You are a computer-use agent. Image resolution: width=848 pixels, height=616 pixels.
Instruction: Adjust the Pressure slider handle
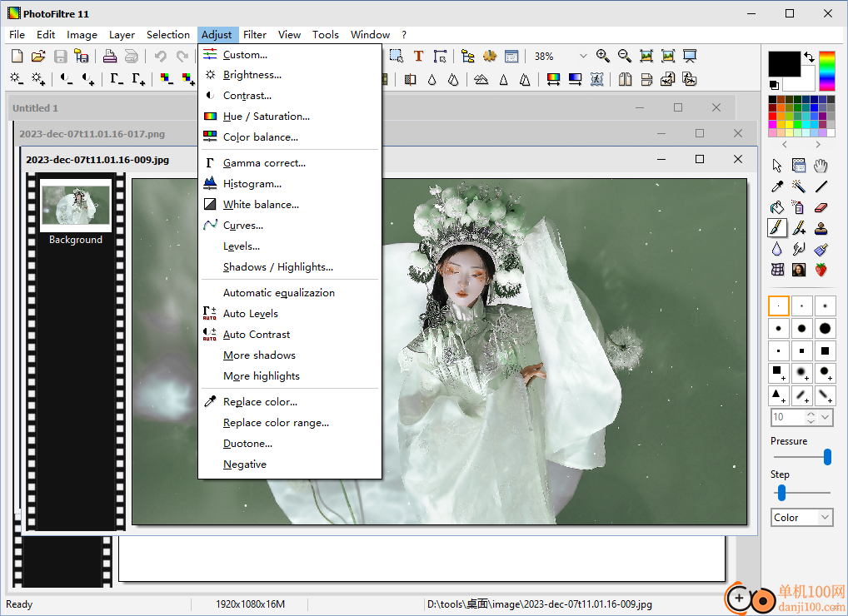(x=827, y=457)
